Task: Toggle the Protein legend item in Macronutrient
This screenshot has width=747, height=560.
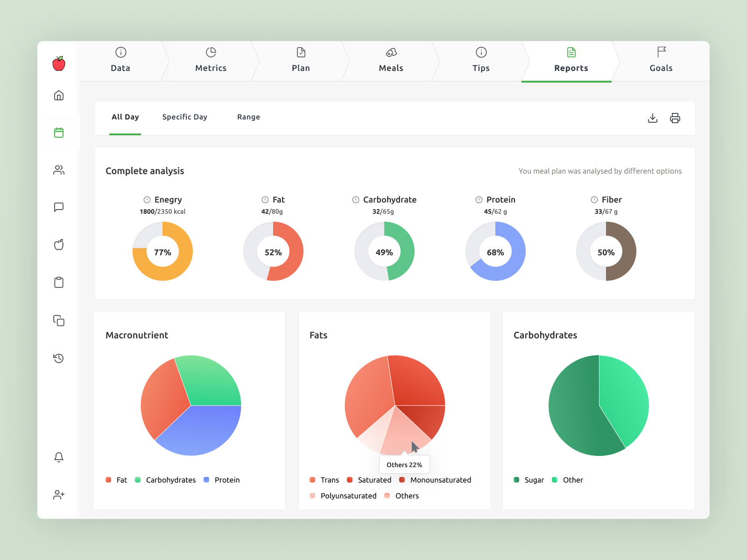Action: pyautogui.click(x=222, y=480)
